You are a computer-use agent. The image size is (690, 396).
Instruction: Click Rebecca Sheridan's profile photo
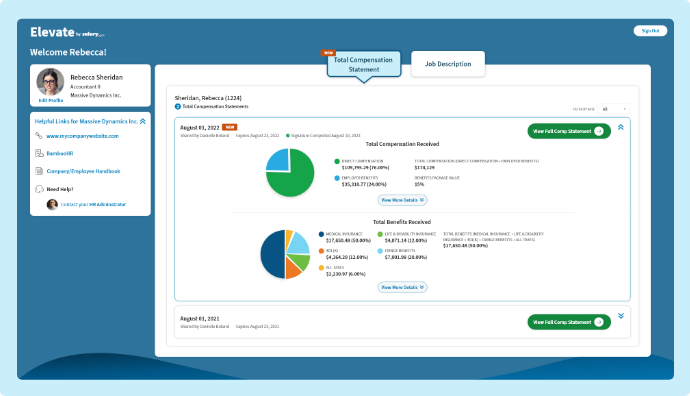(50, 82)
